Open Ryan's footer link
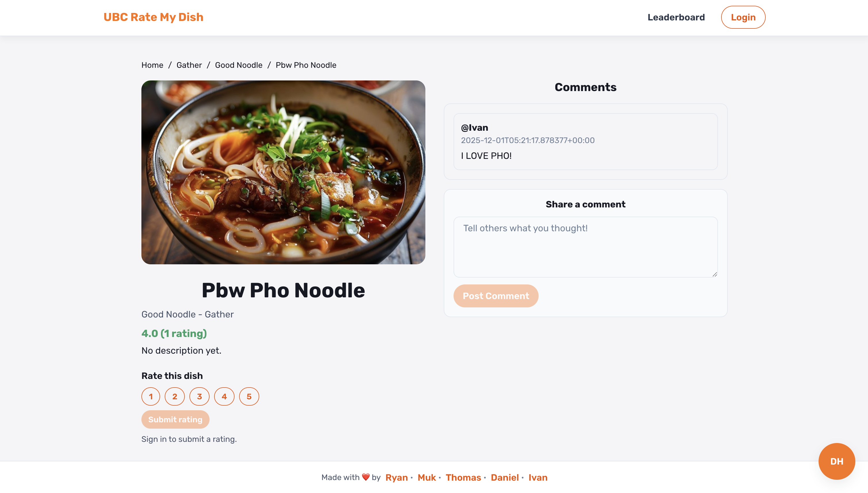The image size is (868, 493). click(397, 477)
